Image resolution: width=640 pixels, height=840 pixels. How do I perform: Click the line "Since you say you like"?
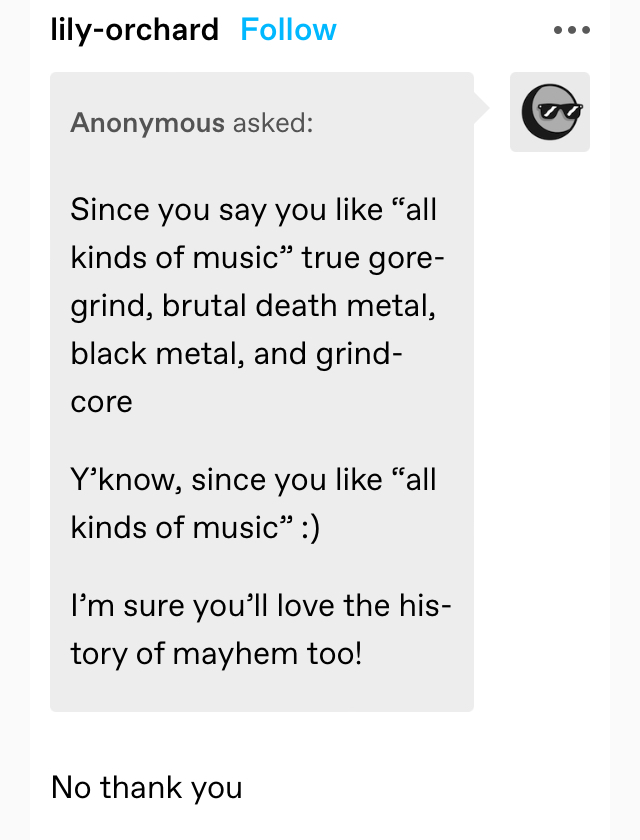(253, 209)
